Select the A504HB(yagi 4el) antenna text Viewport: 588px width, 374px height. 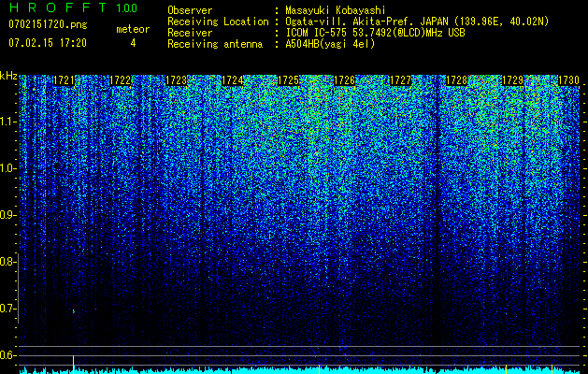coord(330,44)
